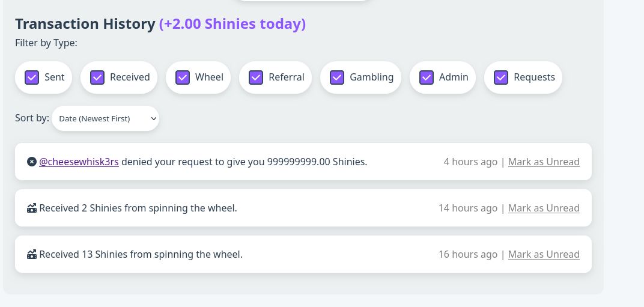Disable the Requests filter checkbox
The image size is (644, 307).
pos(500,78)
